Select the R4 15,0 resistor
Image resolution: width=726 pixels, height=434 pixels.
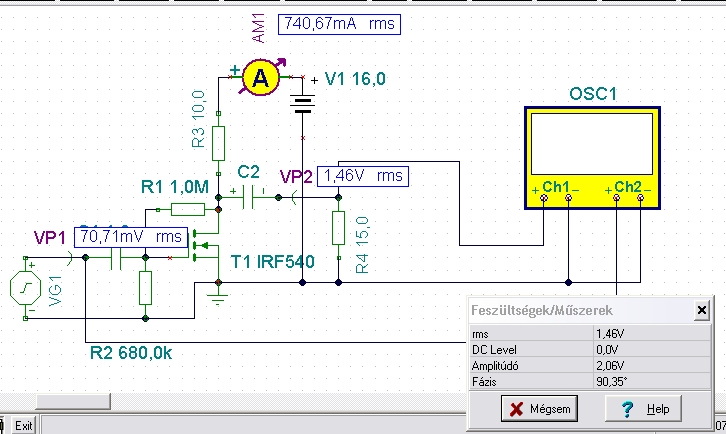[x=338, y=228]
